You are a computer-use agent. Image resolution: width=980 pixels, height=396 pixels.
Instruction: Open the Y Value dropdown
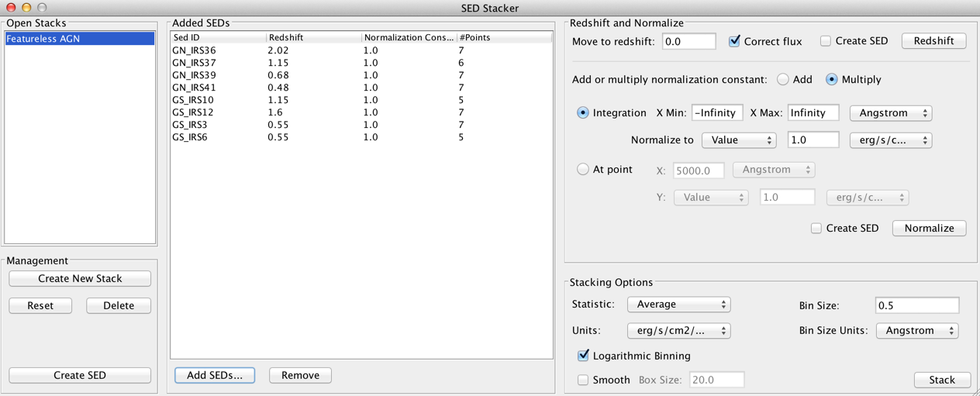pos(711,198)
